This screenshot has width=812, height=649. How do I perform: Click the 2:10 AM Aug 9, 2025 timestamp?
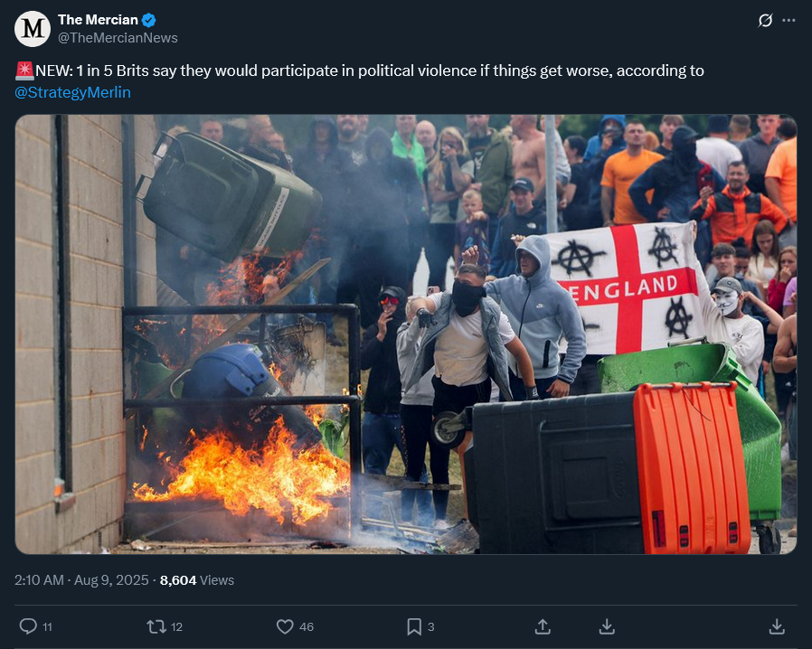coord(81,580)
